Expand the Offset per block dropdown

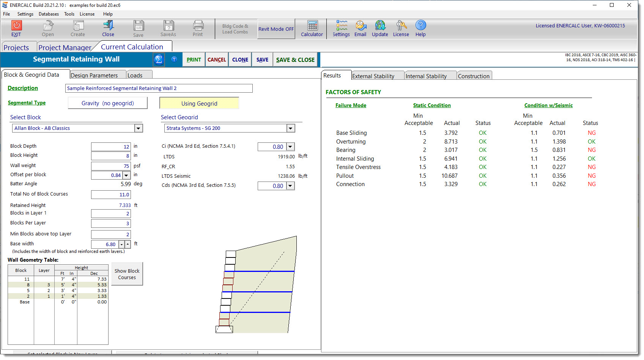(126, 175)
